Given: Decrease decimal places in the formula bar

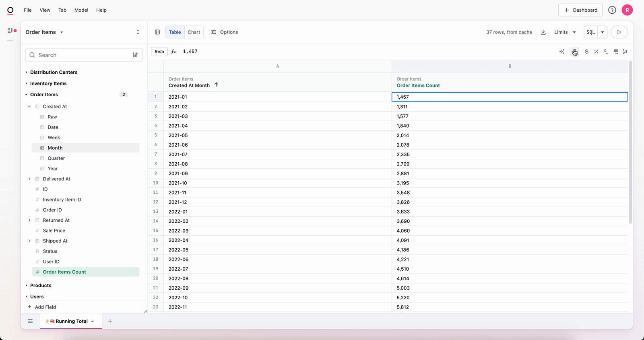Looking at the screenshot, I should pos(606,52).
